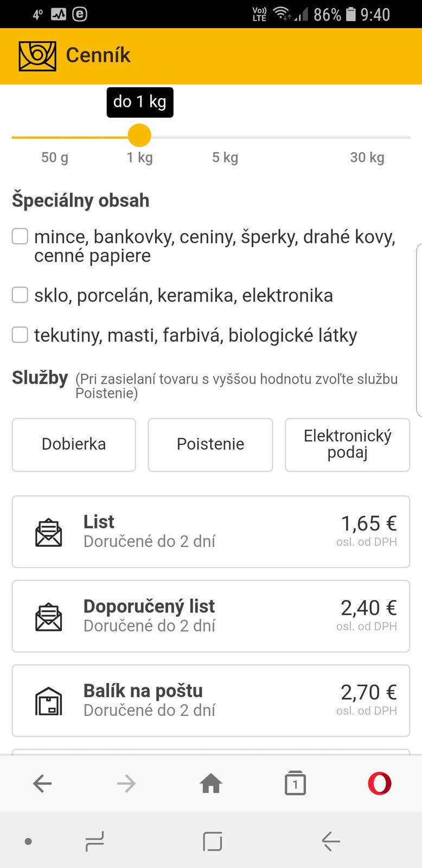Open the List price option

(x=210, y=532)
